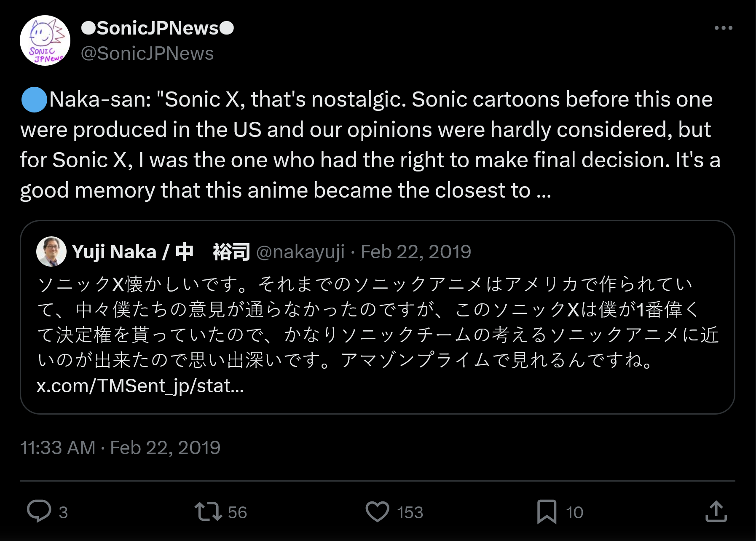Click the reply speech bubble icon

point(39,512)
